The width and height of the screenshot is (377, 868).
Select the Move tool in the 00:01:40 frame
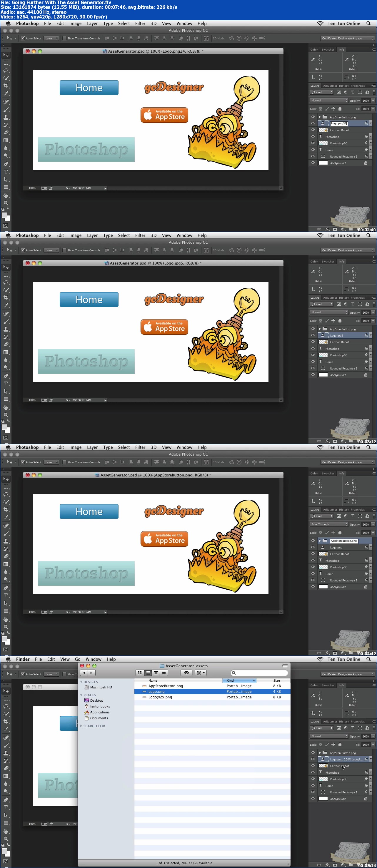pyautogui.click(x=6, y=55)
